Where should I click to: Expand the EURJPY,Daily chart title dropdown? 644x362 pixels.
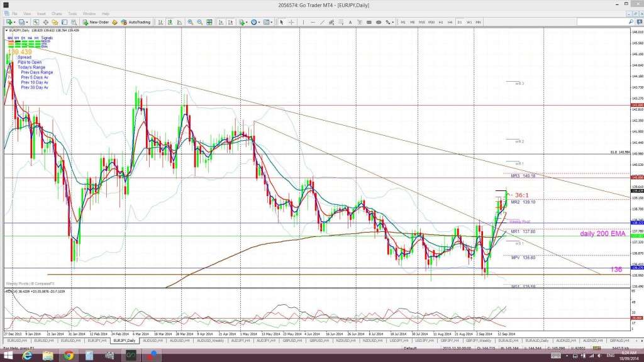click(6, 30)
